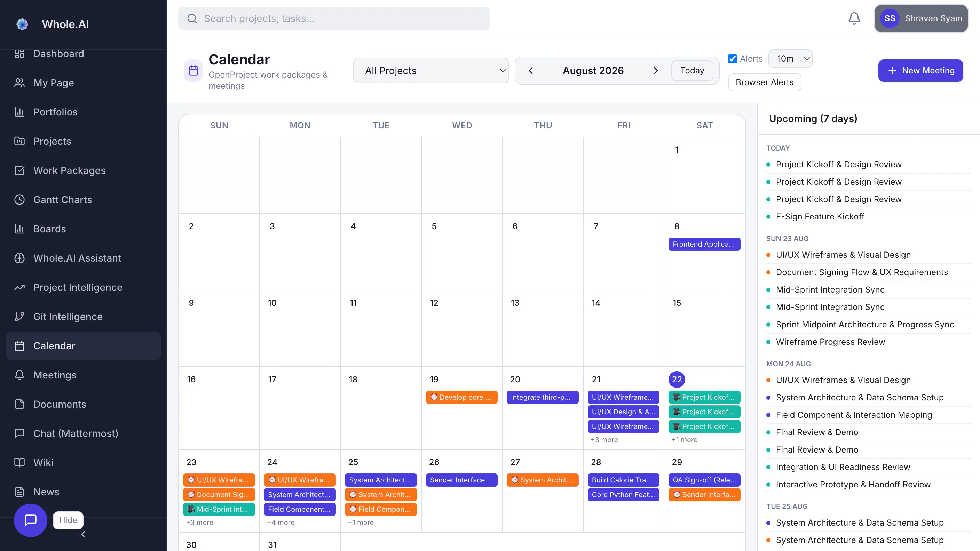The image size is (980, 551).
Task: Click the New Meeting button
Action: (x=920, y=71)
